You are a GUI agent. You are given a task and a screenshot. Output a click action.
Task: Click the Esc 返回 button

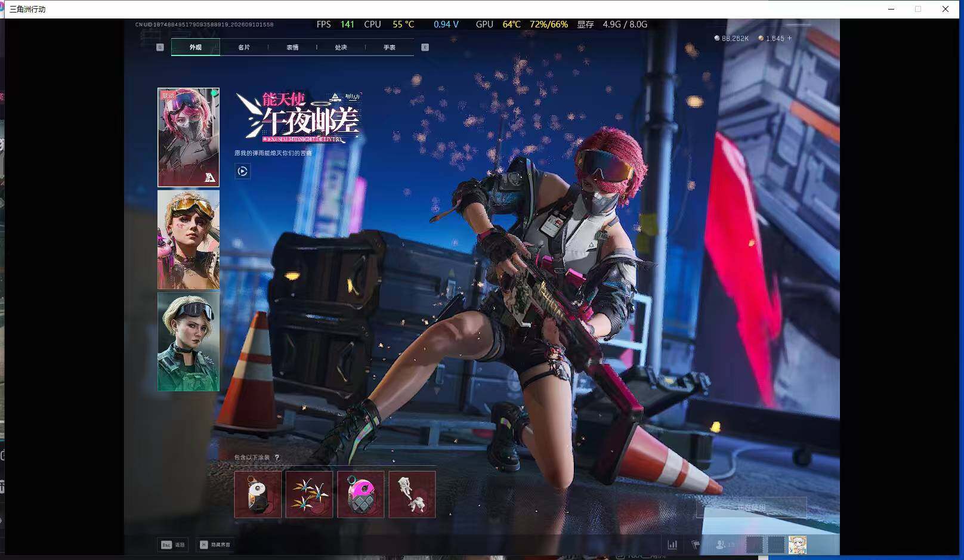pos(173,544)
